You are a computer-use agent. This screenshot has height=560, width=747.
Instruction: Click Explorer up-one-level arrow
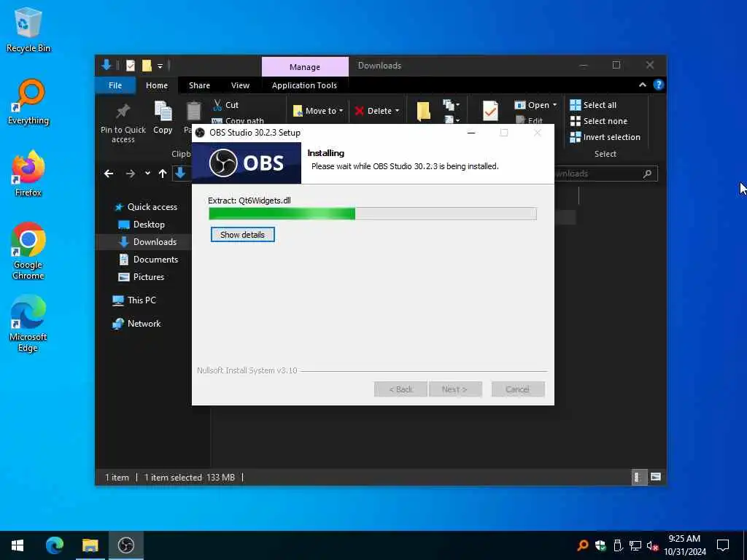point(163,174)
